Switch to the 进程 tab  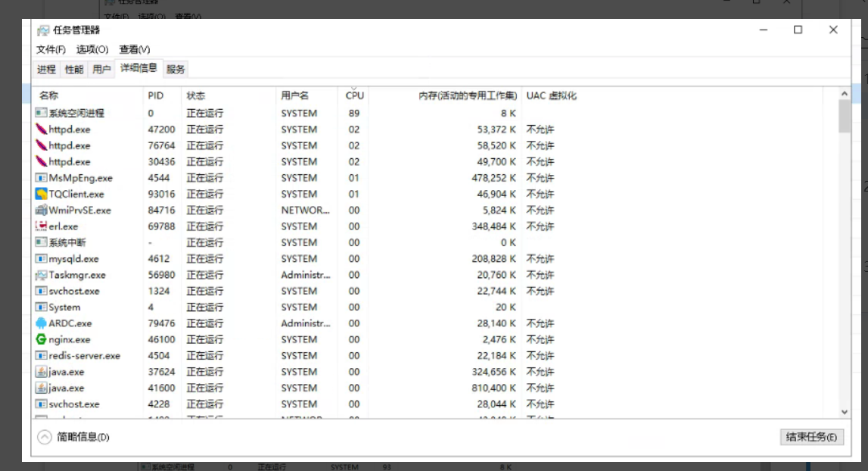[x=46, y=69]
